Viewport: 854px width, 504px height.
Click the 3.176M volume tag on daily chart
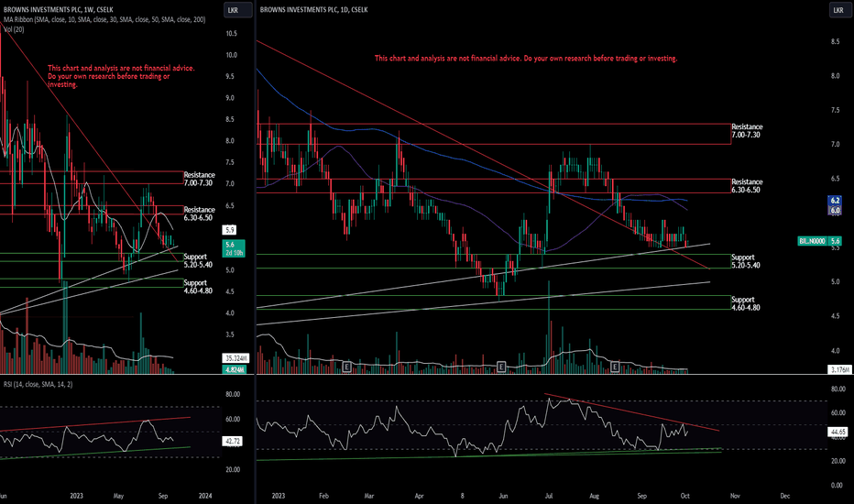point(839,369)
